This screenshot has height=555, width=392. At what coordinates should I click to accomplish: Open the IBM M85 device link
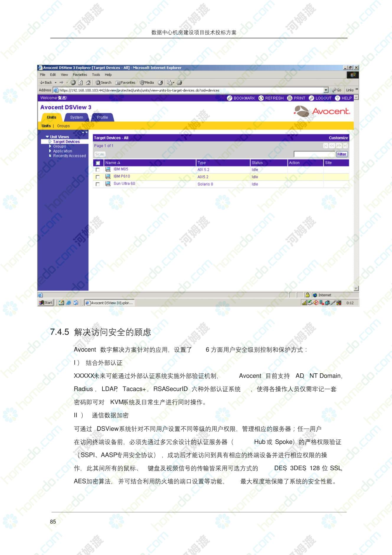pos(121,169)
